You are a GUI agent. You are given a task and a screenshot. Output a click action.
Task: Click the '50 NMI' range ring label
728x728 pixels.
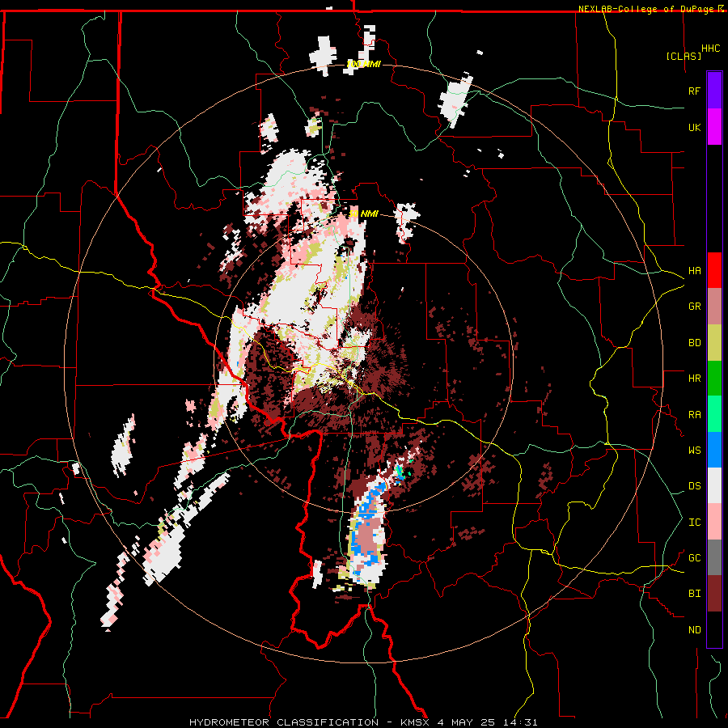(x=363, y=214)
